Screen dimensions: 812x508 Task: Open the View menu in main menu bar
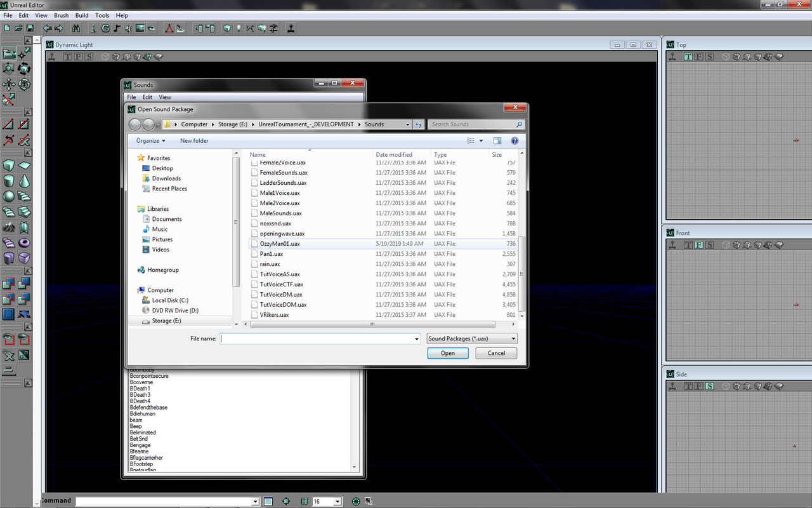[41, 15]
